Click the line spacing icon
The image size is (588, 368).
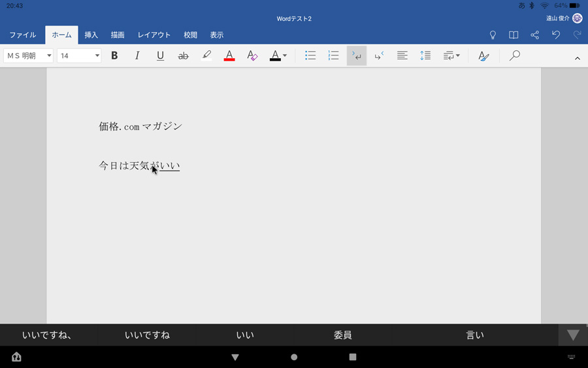coord(425,56)
